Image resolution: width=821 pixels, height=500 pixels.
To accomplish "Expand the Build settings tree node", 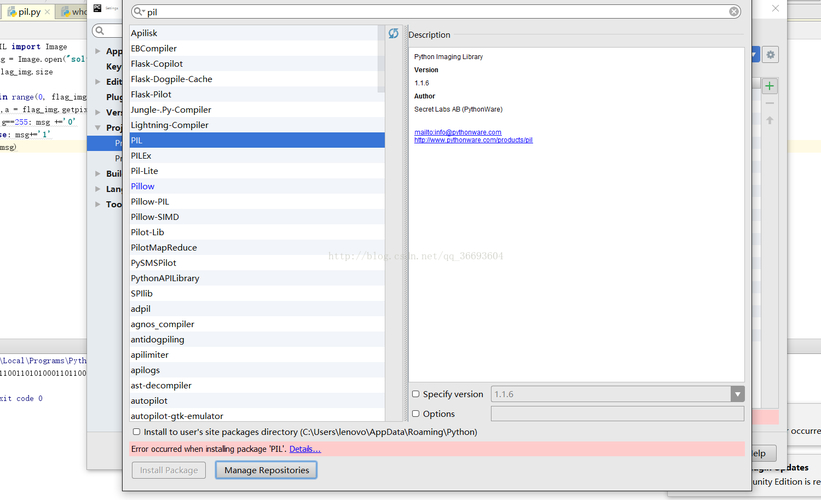I will 98,174.
